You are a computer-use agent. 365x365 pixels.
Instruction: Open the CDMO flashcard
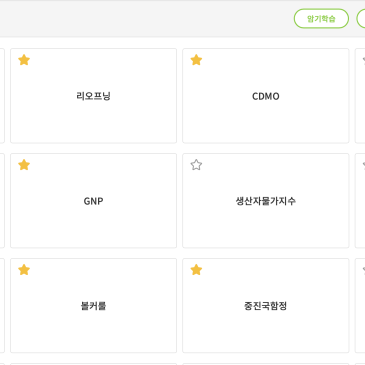[x=266, y=96]
